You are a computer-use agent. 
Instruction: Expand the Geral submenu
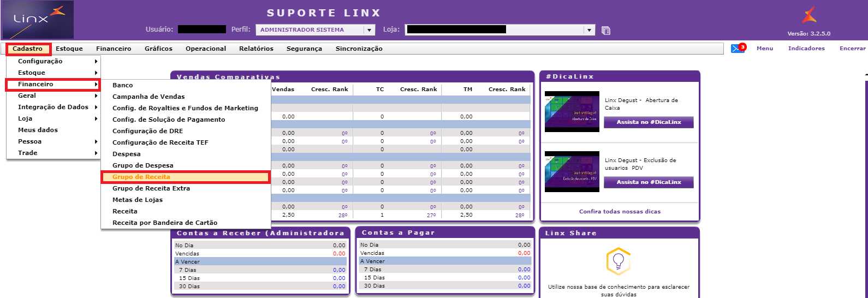[x=53, y=96]
